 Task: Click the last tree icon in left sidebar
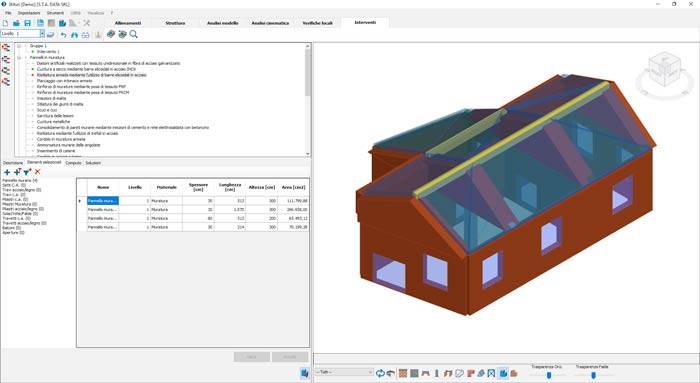pos(6,82)
